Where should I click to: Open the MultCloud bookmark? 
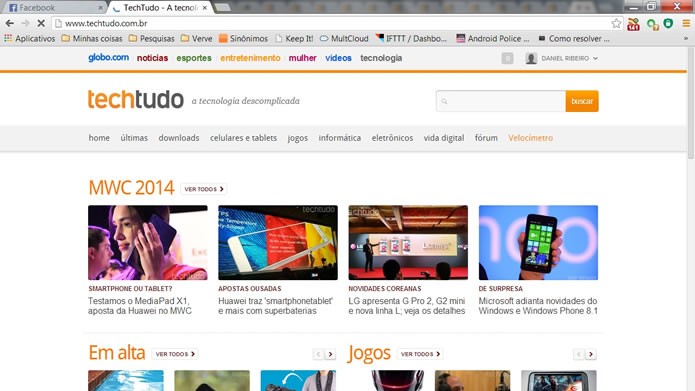coord(344,39)
